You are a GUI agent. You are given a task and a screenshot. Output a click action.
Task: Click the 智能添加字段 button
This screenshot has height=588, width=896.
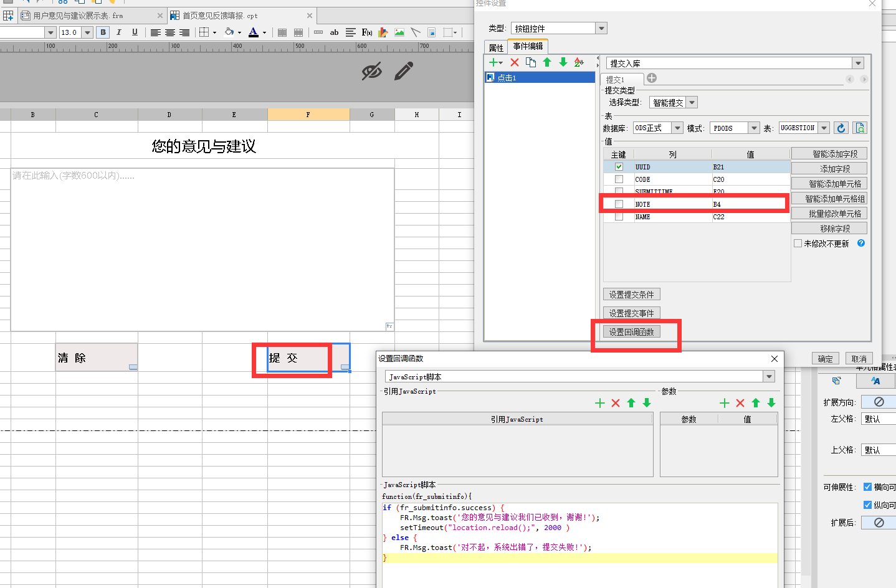click(829, 153)
